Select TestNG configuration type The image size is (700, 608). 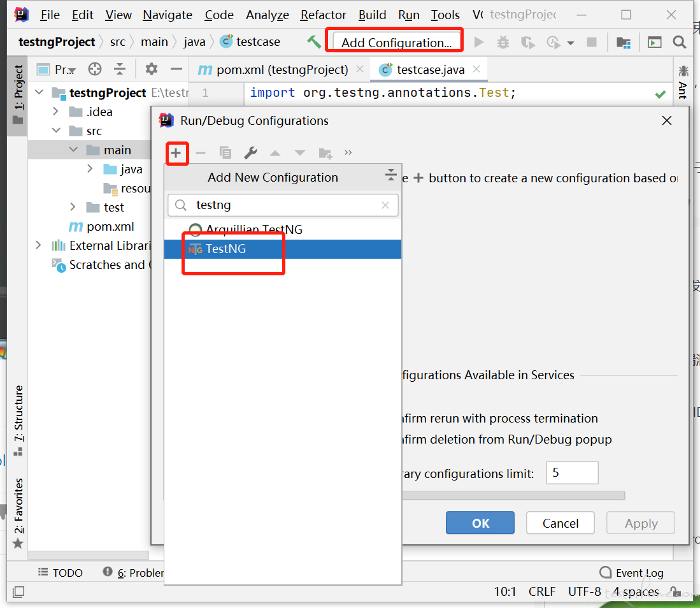[283, 249]
